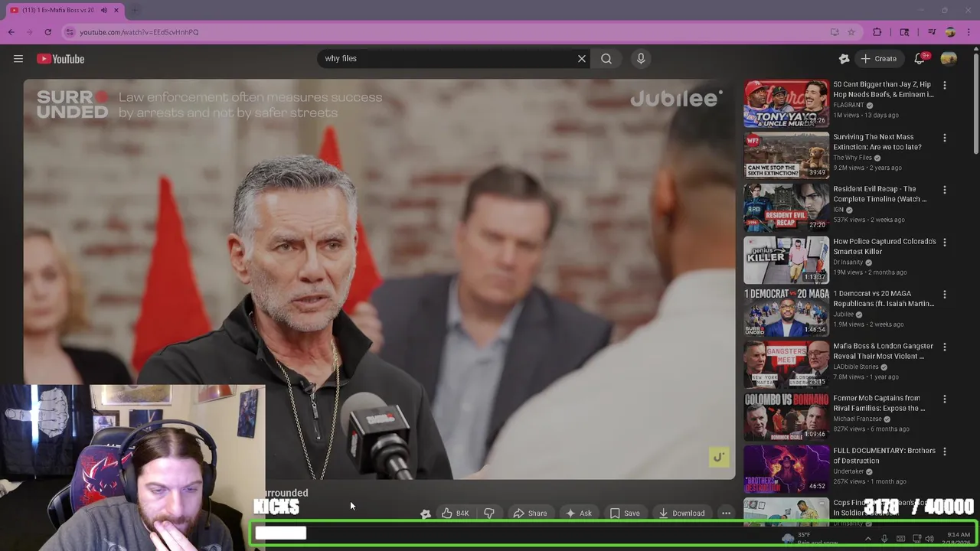Viewport: 980px width, 551px height.
Task: Open Chrome profile avatar in toolbar
Action: (x=950, y=32)
